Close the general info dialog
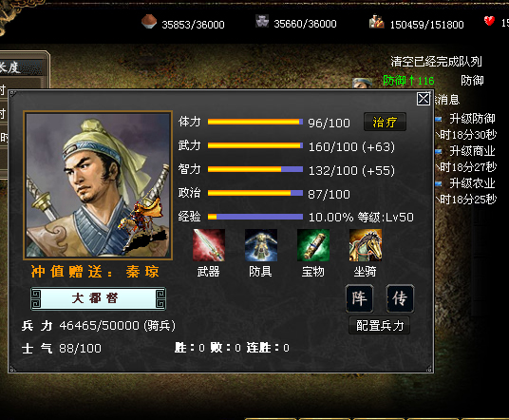 point(424,99)
